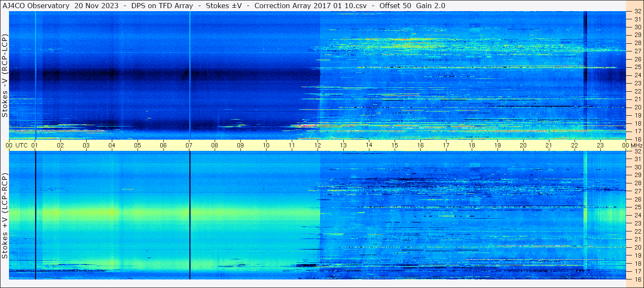The width and height of the screenshot is (644, 288).
Task: Click the 12 UTC hour marker
Action: click(318, 145)
